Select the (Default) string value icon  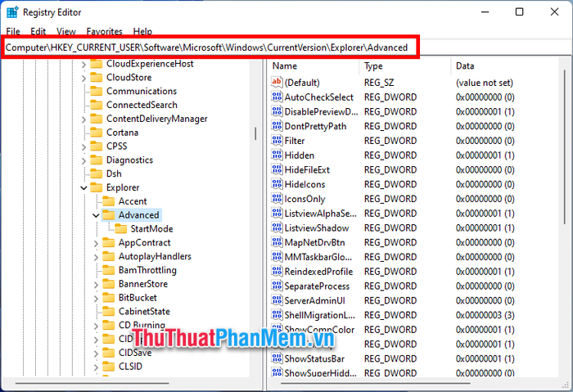(x=277, y=82)
